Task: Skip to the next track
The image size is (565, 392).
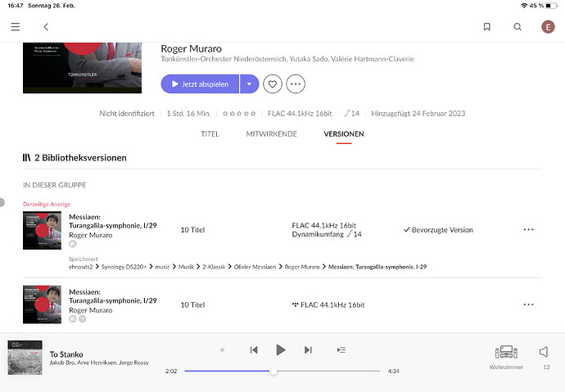Action: [308, 350]
